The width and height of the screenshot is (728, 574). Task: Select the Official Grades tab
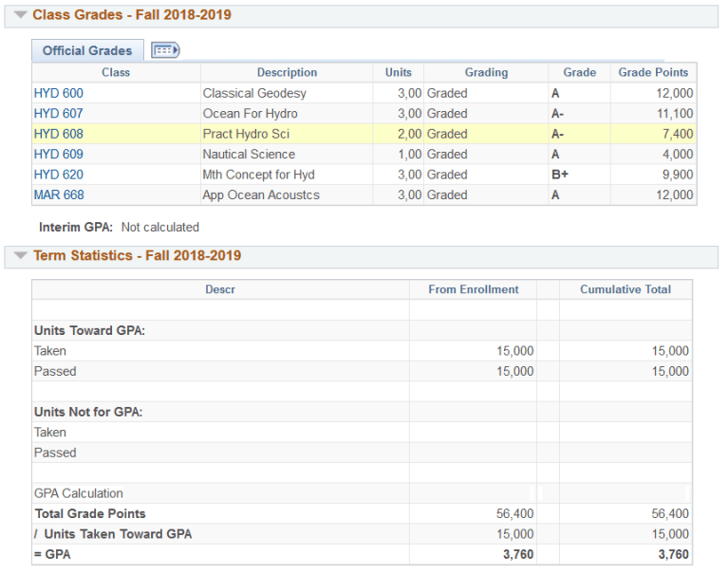point(87,50)
